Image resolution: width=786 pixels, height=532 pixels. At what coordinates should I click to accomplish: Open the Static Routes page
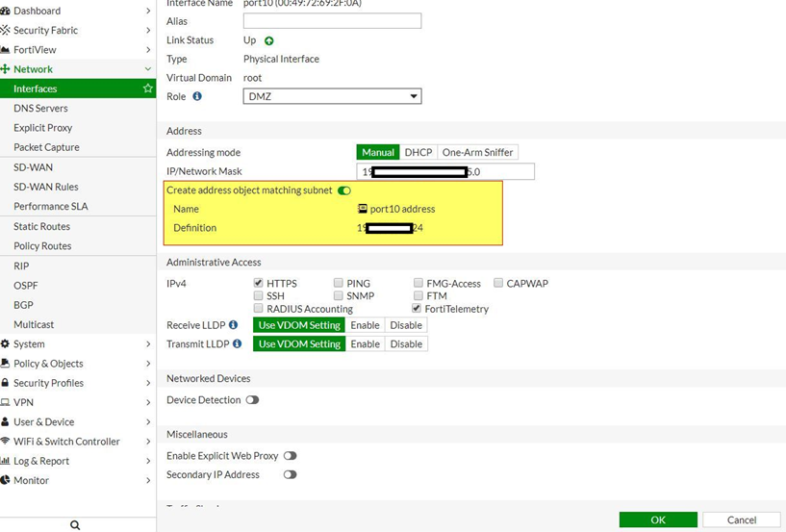click(x=41, y=226)
